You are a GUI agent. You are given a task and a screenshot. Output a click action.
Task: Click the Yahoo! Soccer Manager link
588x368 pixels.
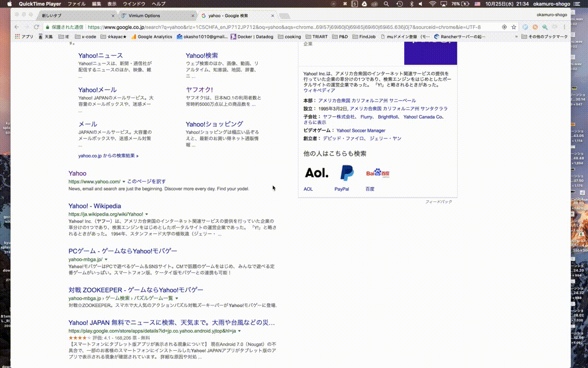pyautogui.click(x=361, y=131)
